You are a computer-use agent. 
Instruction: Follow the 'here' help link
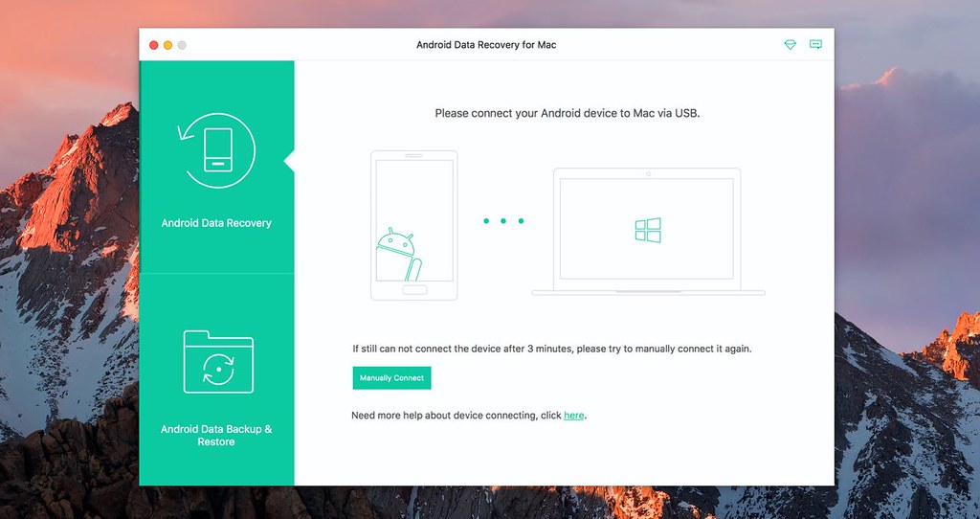click(574, 416)
